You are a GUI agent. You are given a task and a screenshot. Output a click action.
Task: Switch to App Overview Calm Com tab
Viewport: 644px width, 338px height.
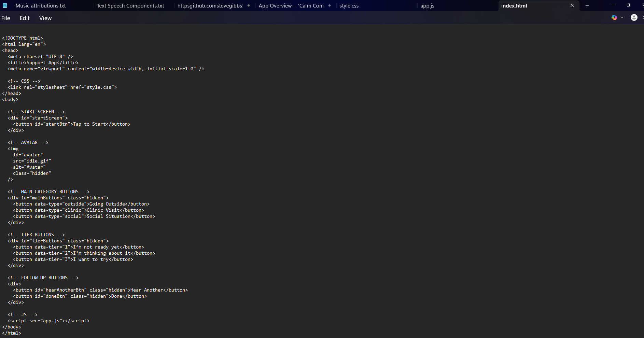[x=291, y=6]
